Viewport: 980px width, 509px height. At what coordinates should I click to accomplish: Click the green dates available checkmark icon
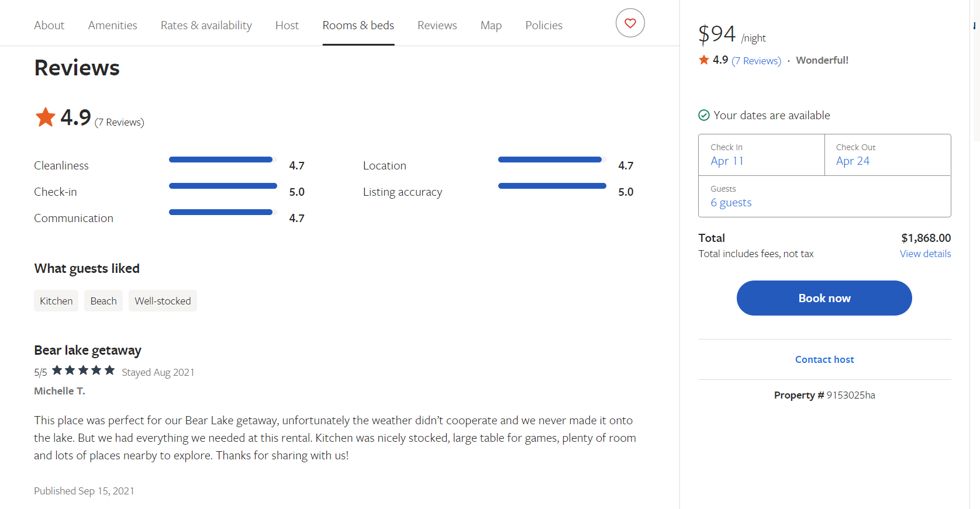(704, 115)
